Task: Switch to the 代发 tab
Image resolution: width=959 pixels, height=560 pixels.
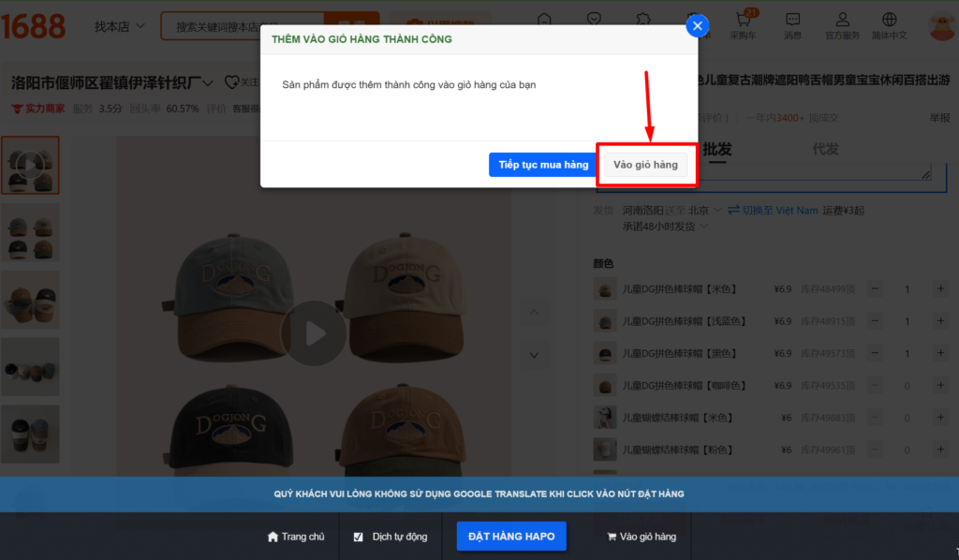Action: (825, 150)
